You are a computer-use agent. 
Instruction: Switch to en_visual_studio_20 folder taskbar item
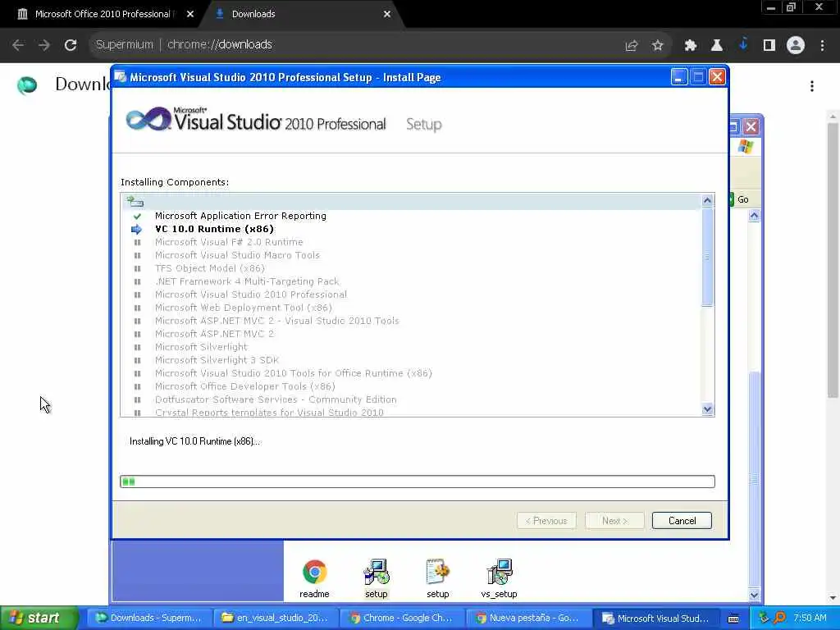[x=276, y=619]
